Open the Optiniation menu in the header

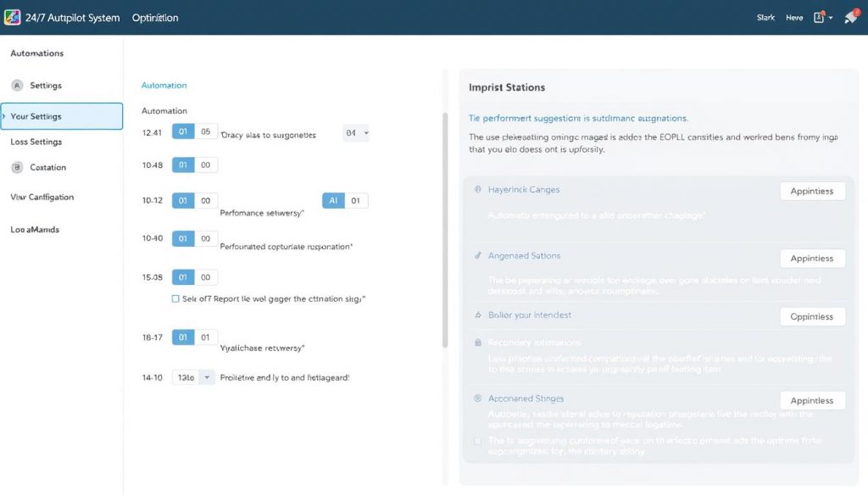pos(155,18)
